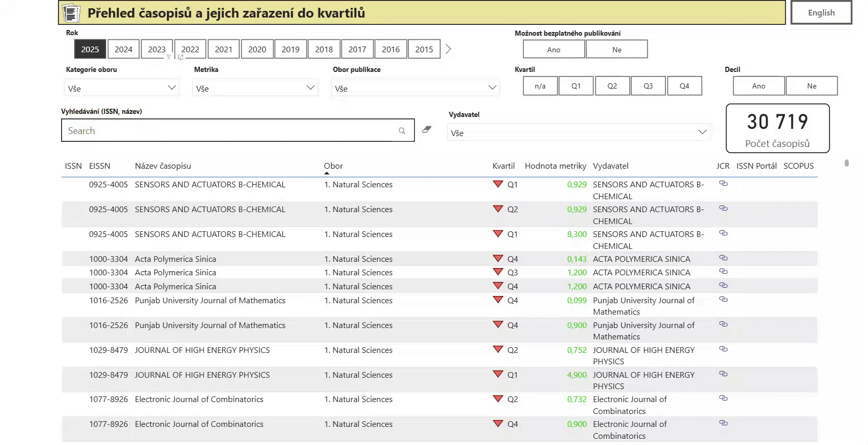This screenshot has height=445, width=868.
Task: Select year 2025 tab
Action: (x=90, y=49)
